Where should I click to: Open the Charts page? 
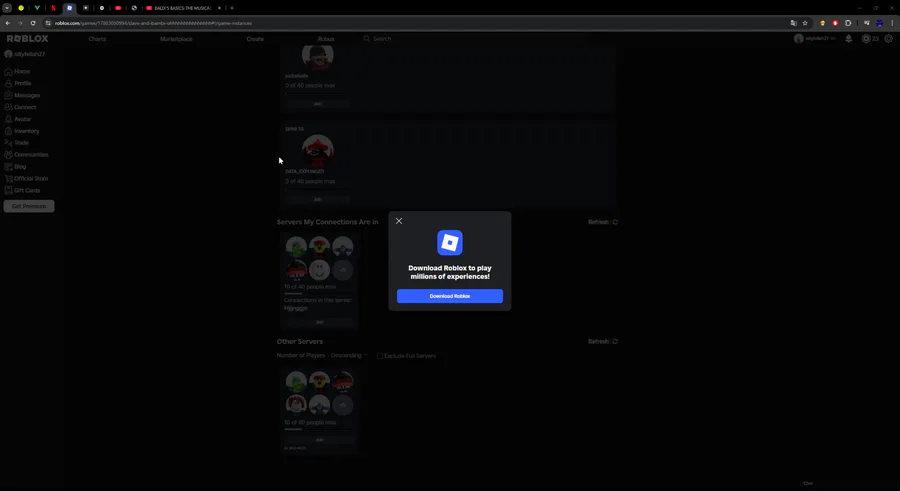coord(97,39)
